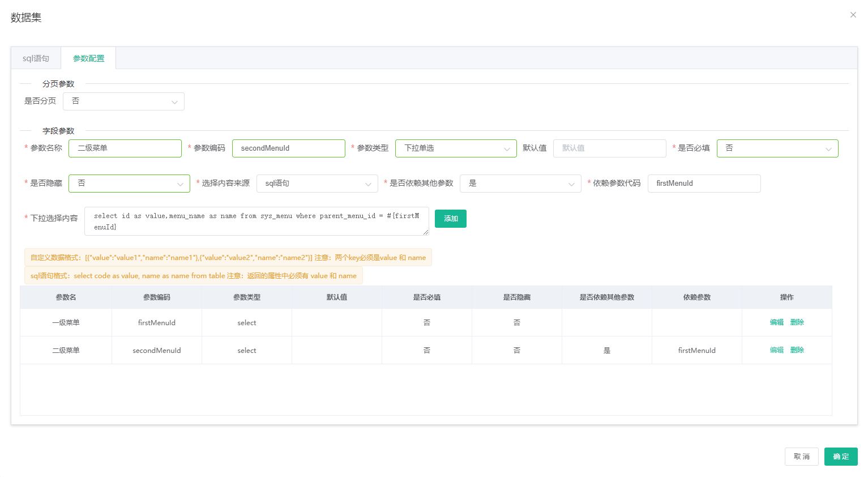868x477 pixels.
Task: Click the 自定义数据格式 hint message
Action: [x=228, y=258]
